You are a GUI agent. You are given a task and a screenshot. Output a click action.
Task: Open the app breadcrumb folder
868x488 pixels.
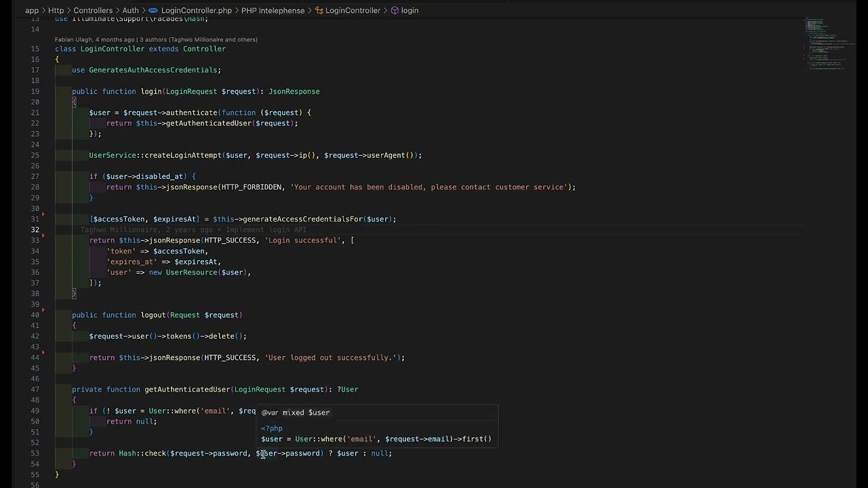pyautogui.click(x=32, y=10)
